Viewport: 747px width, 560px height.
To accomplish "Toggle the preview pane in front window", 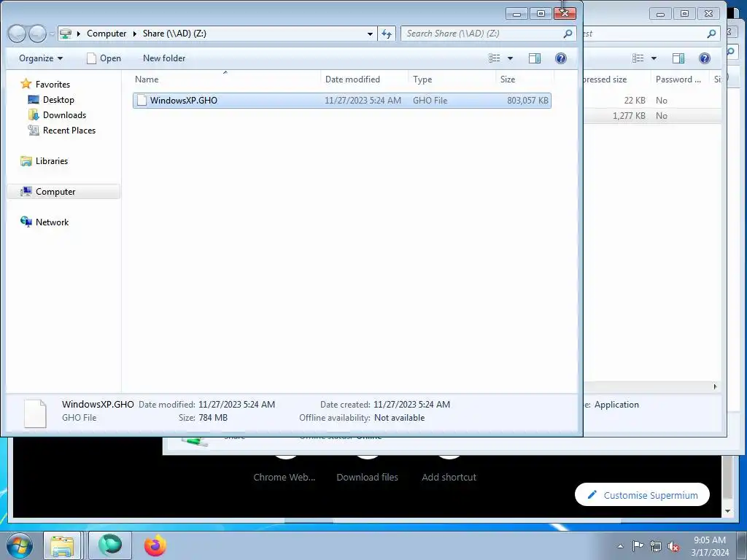I will (535, 58).
